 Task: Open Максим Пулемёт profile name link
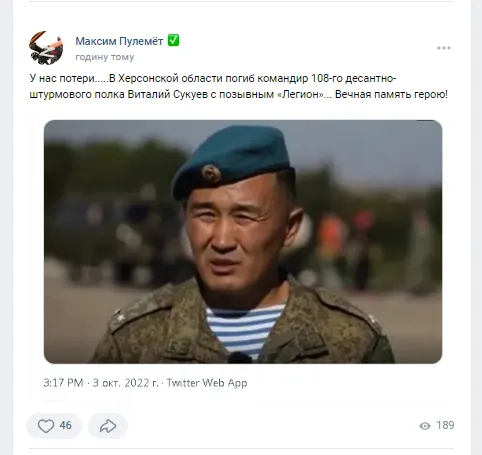tap(119, 41)
